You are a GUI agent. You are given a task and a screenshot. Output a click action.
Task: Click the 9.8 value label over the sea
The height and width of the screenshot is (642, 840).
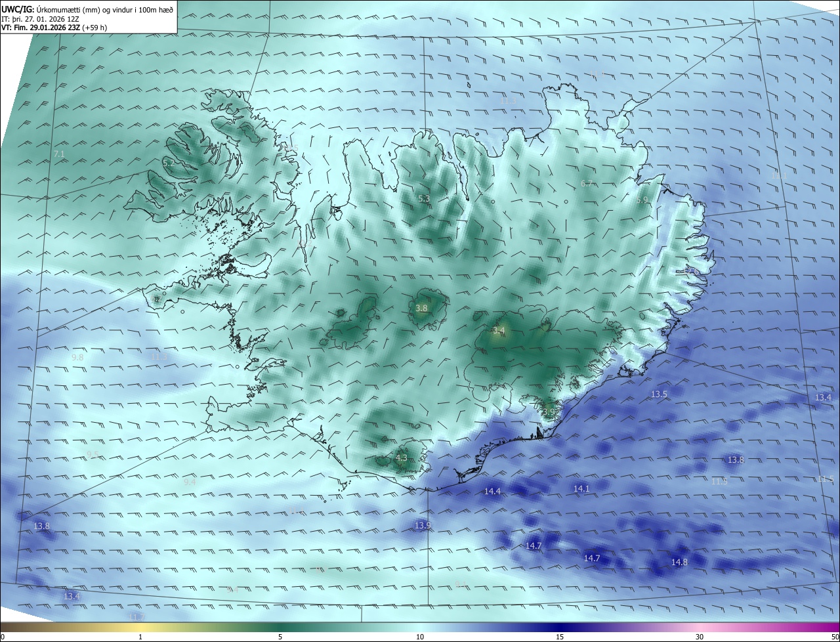click(x=77, y=357)
